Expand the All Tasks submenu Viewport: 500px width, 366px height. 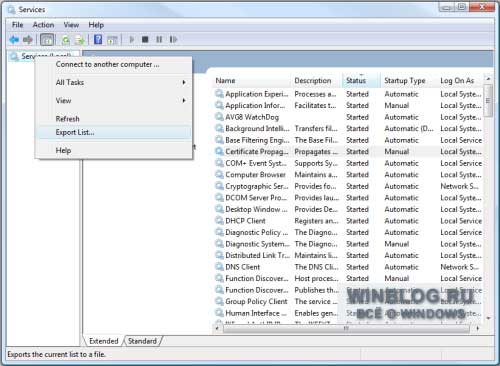tap(113, 82)
